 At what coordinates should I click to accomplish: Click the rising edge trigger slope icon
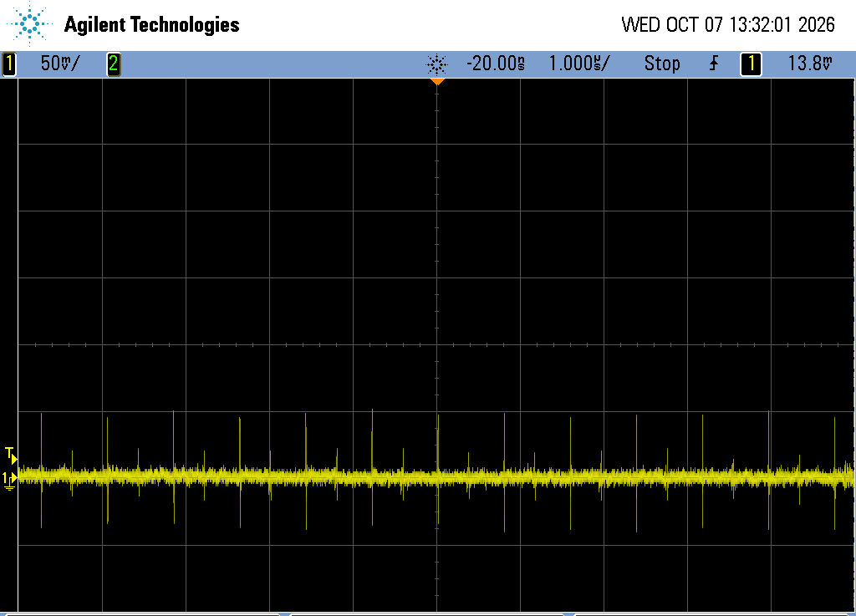click(x=714, y=64)
